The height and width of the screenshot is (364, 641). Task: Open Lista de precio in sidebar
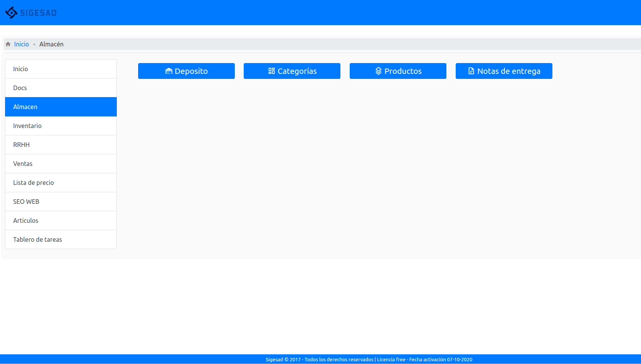(61, 183)
